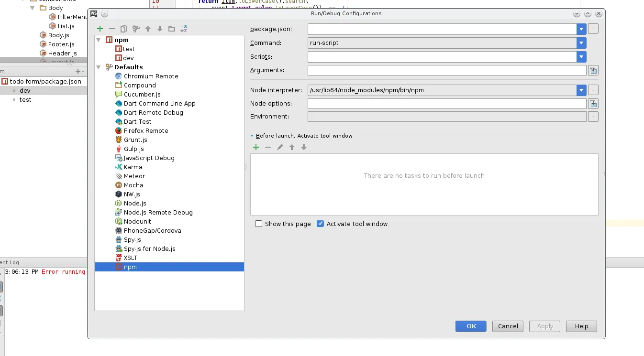Select the test configuration under npm
The height and width of the screenshot is (356, 644).
tap(125, 49)
